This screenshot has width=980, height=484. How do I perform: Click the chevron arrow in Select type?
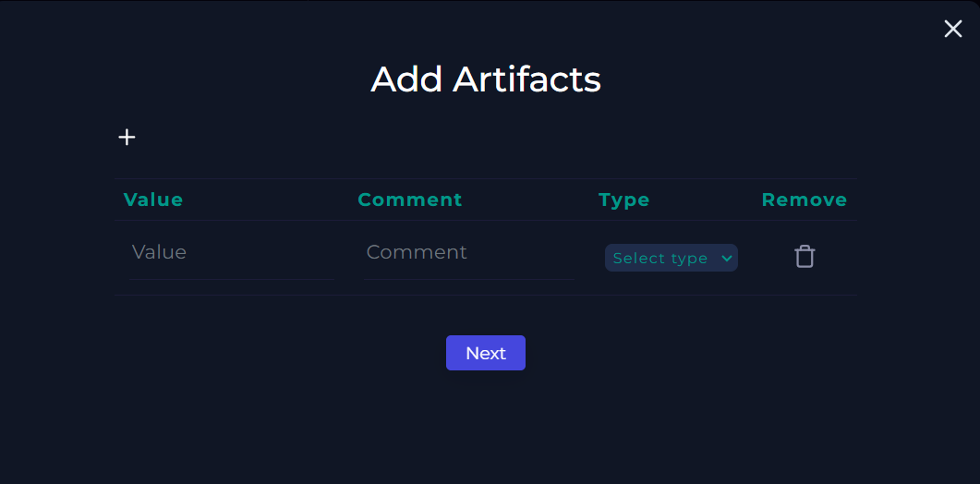point(726,259)
